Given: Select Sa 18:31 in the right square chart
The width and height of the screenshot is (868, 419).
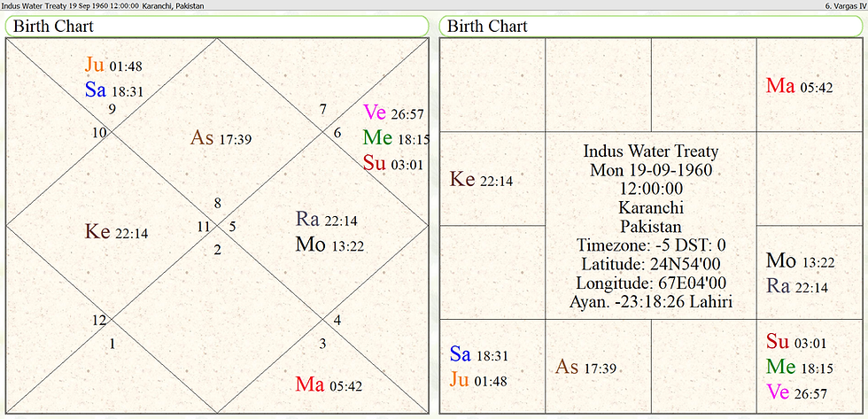Looking at the screenshot, I should point(479,354).
